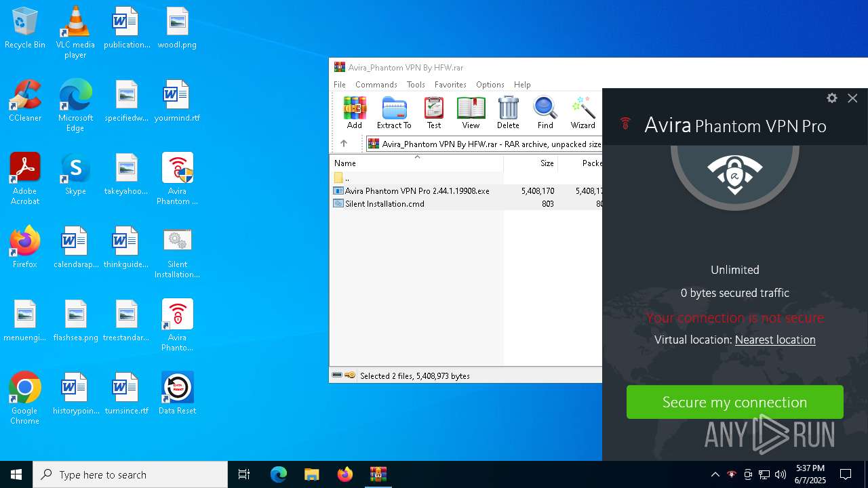Click the Wizard toolbar icon in WinRAR
The height and width of the screenshot is (488, 868).
[583, 113]
